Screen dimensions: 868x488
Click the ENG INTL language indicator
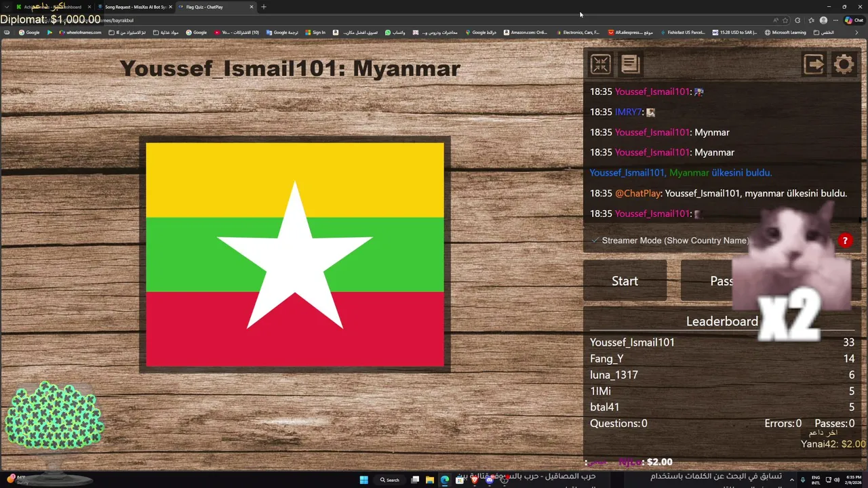click(816, 480)
